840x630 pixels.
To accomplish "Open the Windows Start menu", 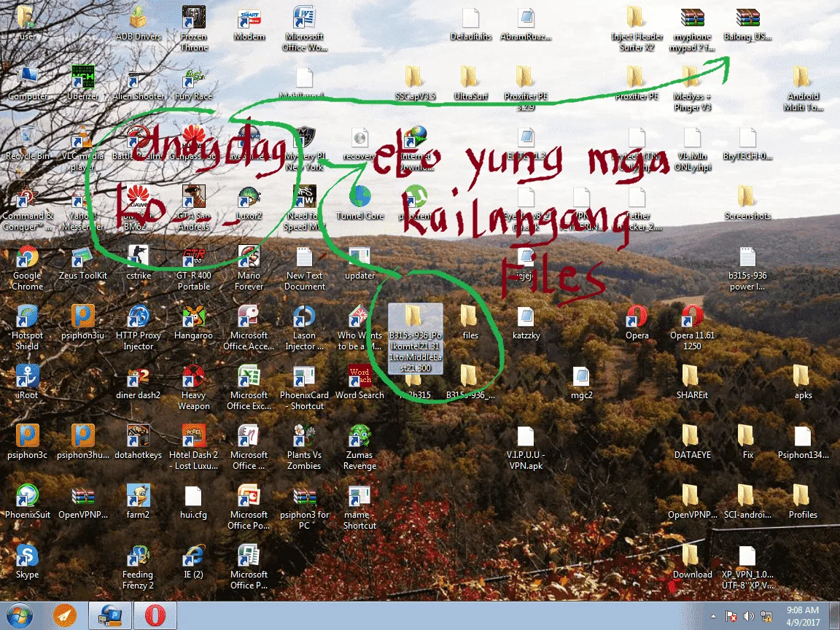I will point(19,615).
